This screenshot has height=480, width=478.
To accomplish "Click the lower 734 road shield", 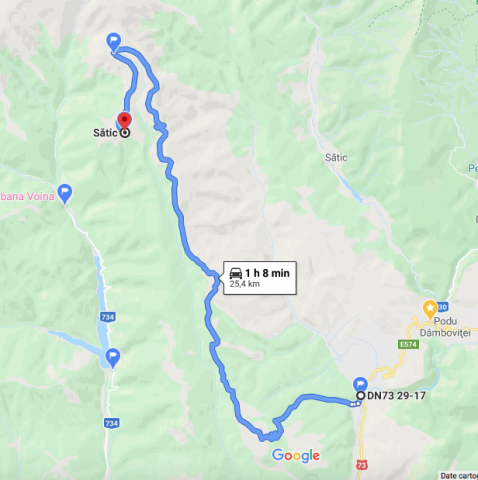I will click(111, 423).
